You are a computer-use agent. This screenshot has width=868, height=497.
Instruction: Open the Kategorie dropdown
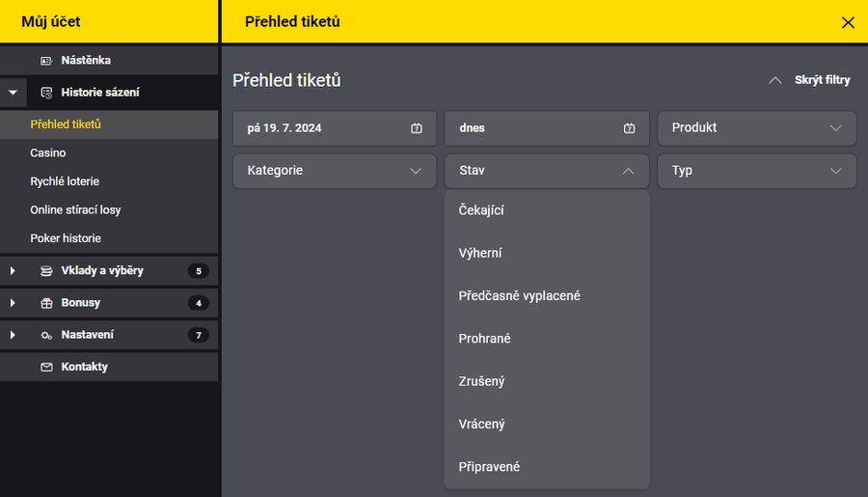pyautogui.click(x=335, y=171)
